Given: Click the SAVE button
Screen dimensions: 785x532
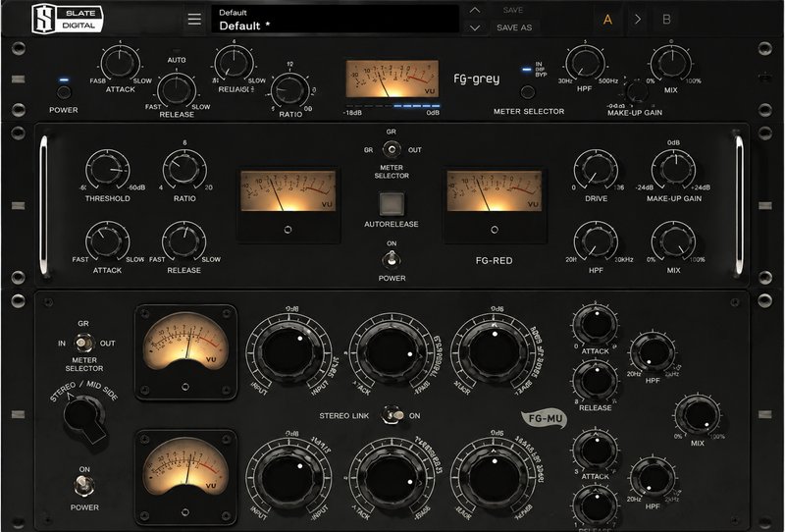Looking at the screenshot, I should point(513,10).
